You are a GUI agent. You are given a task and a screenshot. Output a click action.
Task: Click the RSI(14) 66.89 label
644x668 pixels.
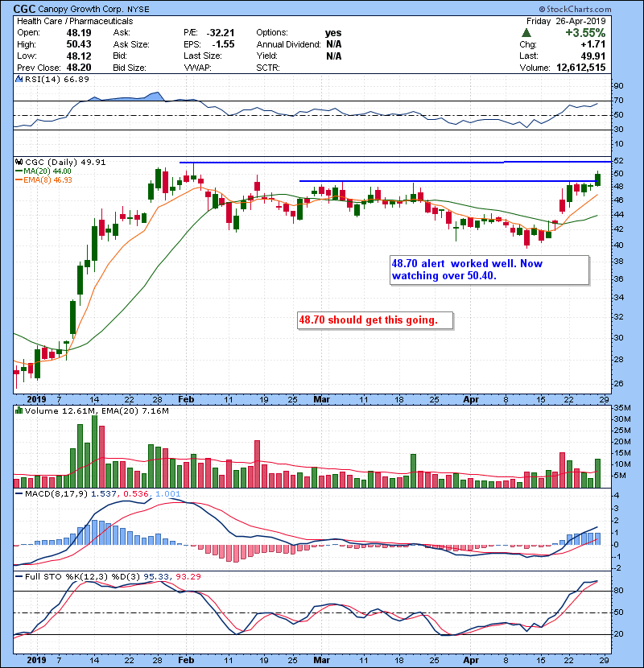(x=57, y=79)
